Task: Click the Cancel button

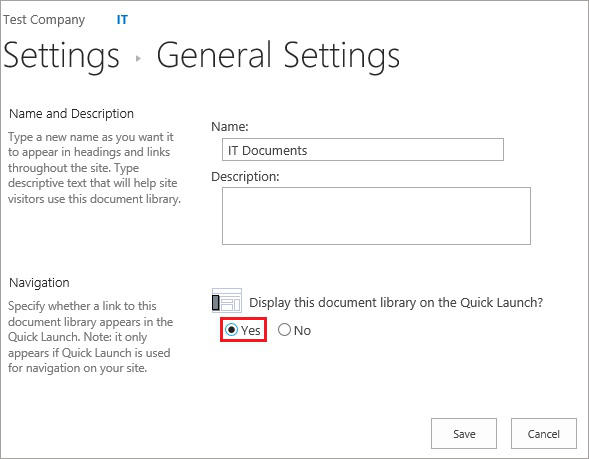Action: coord(544,433)
